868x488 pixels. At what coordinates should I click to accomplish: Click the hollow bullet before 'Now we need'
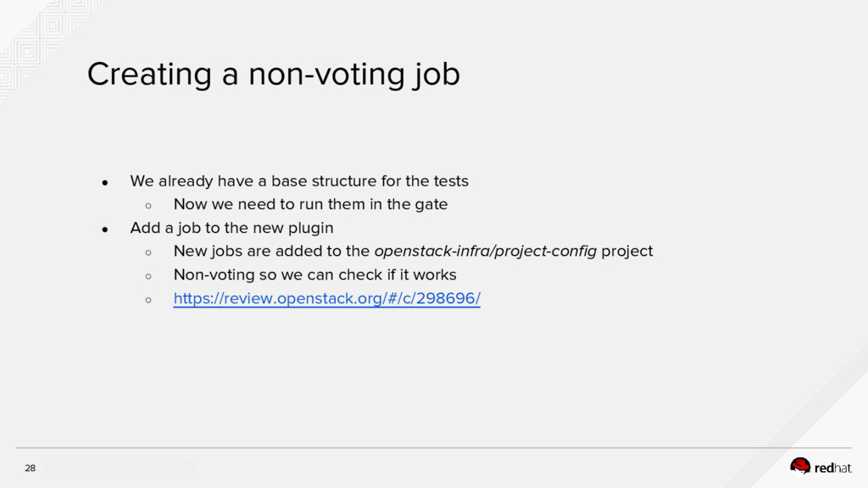[x=148, y=205]
